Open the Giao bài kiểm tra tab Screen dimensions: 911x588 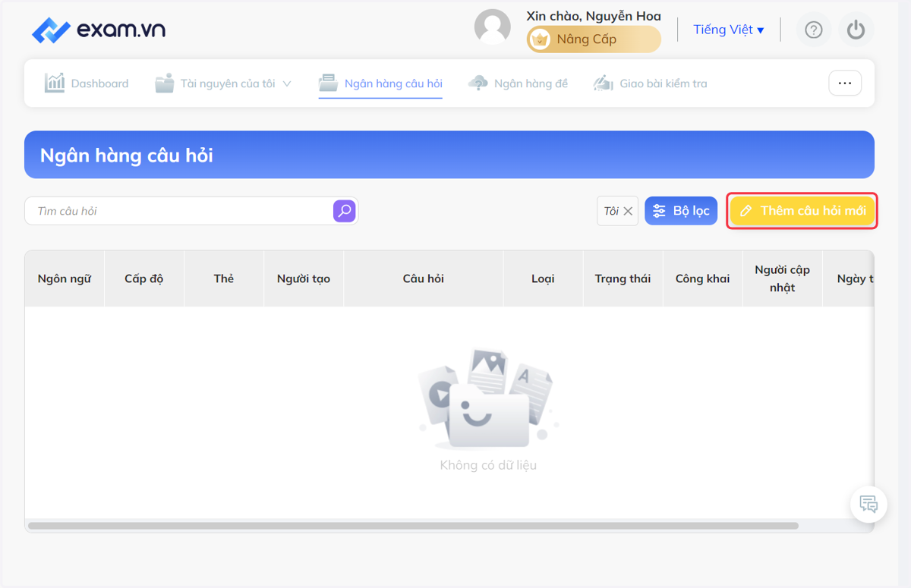coord(650,83)
